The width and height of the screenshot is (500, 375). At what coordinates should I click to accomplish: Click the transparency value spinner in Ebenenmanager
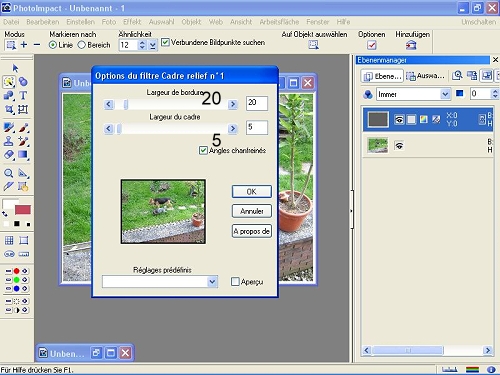point(495,94)
